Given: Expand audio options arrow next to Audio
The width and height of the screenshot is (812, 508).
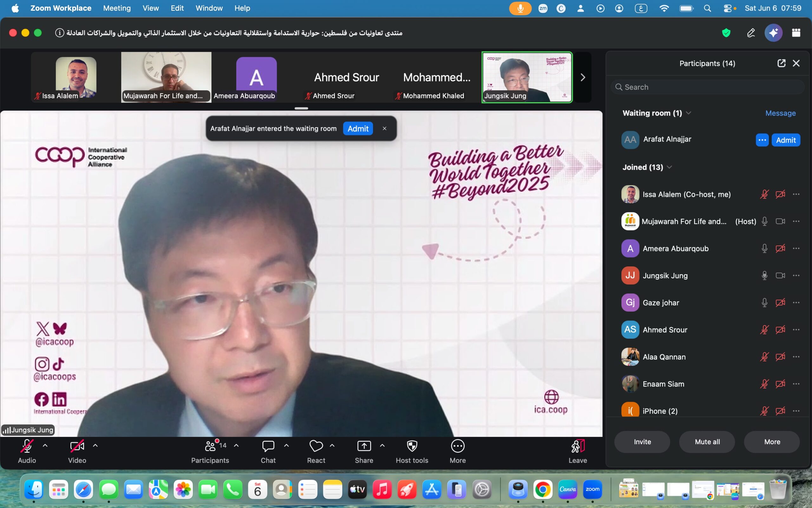Looking at the screenshot, I should (45, 445).
